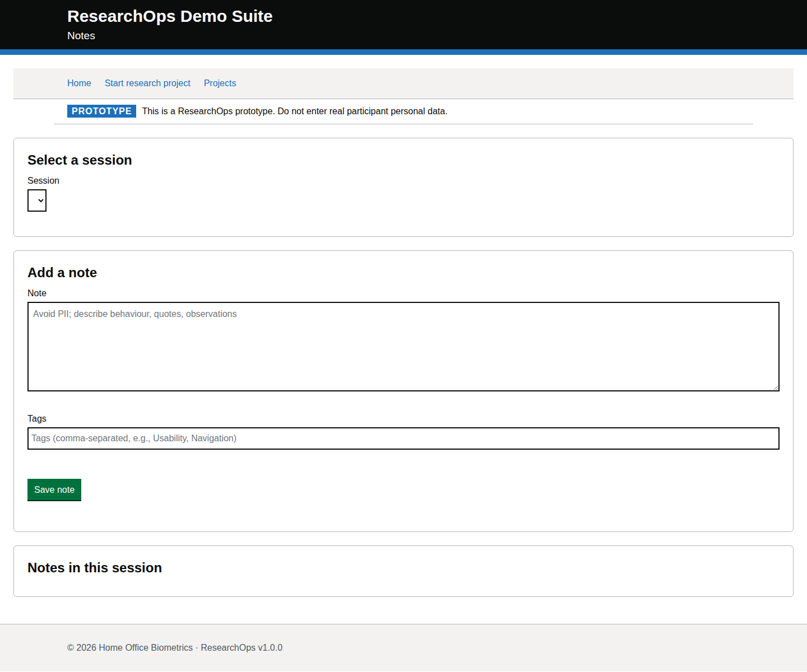Click the Note field label
This screenshot has height=672, width=807.
(x=37, y=293)
